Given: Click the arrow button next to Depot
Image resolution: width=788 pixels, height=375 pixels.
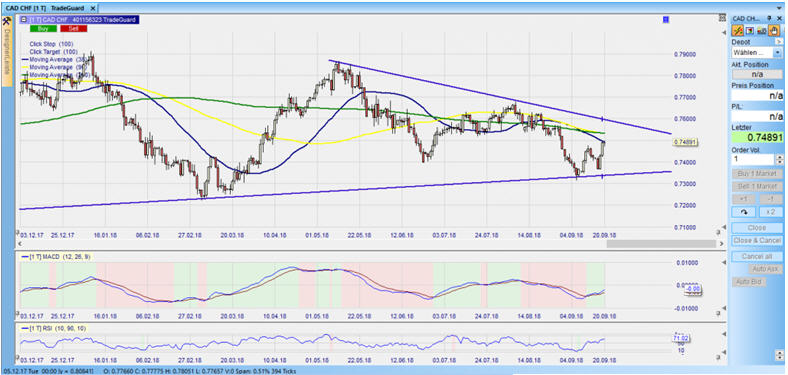Looking at the screenshot, I should click(779, 42).
